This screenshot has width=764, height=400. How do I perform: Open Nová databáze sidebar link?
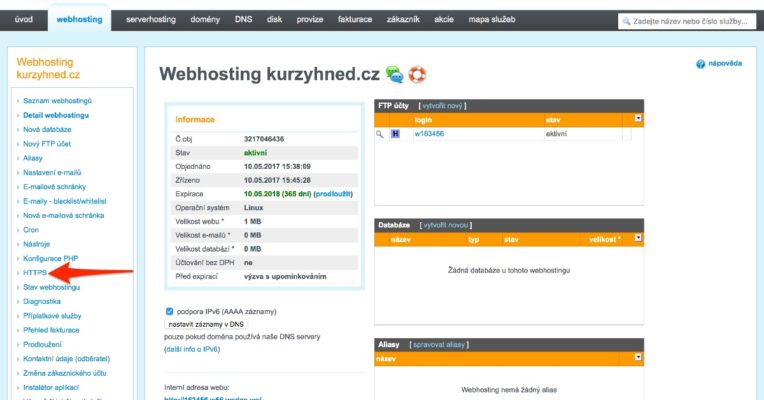47,130
